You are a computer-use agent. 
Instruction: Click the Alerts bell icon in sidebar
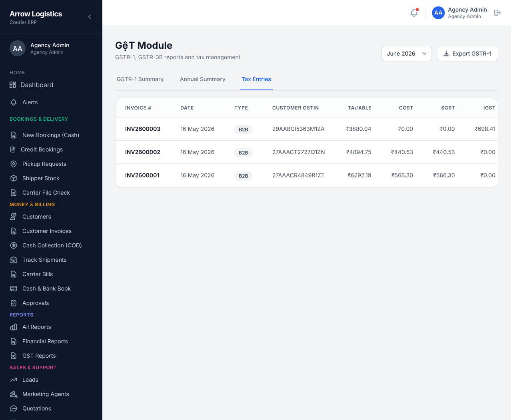(x=14, y=102)
